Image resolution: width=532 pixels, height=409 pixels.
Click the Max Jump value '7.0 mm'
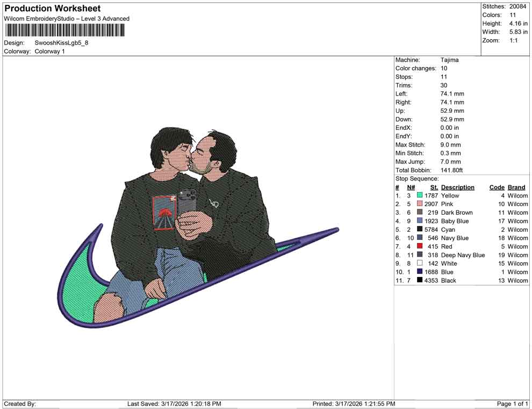[x=450, y=162]
